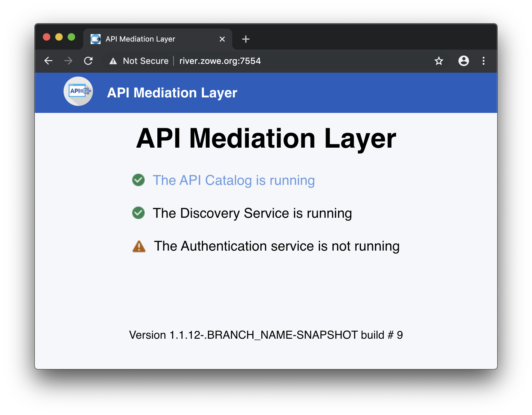Click the back navigation arrow
The height and width of the screenshot is (415, 532).
click(48, 61)
